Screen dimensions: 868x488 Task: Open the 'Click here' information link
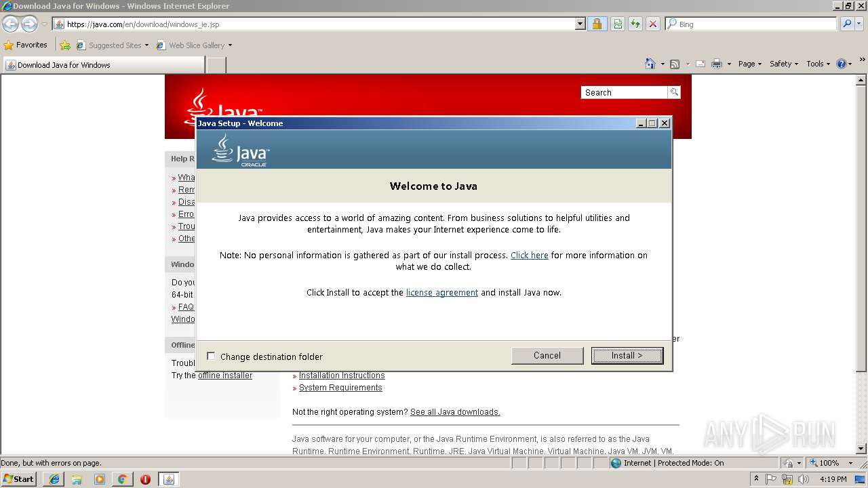tap(530, 255)
